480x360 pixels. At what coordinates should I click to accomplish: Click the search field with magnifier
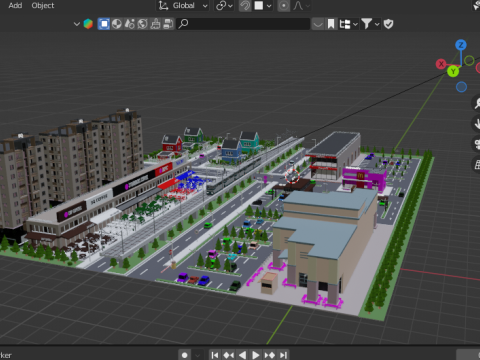[243, 24]
